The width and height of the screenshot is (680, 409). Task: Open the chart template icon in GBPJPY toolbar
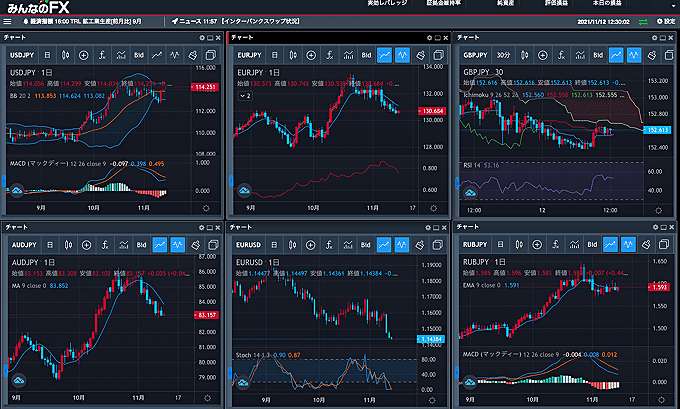(x=580, y=55)
